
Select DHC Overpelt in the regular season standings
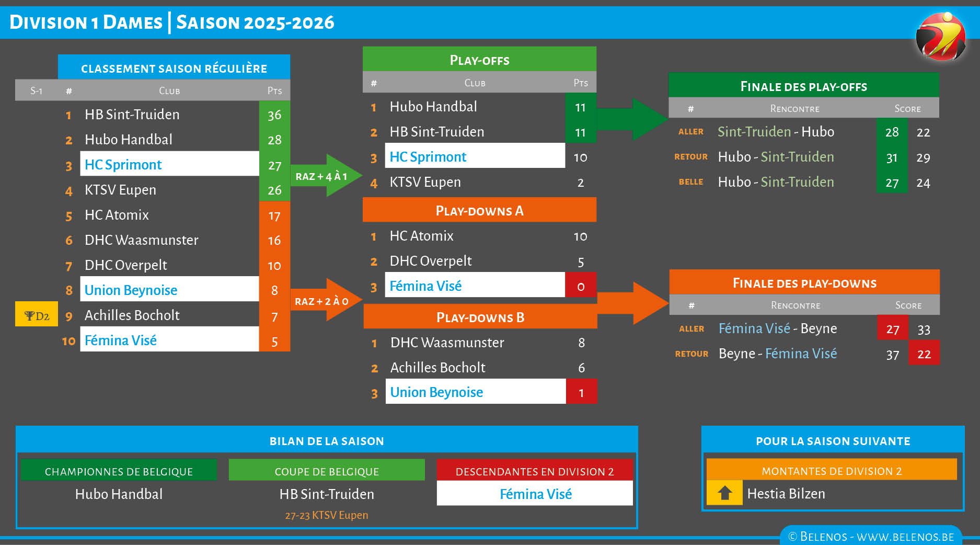pyautogui.click(x=126, y=265)
